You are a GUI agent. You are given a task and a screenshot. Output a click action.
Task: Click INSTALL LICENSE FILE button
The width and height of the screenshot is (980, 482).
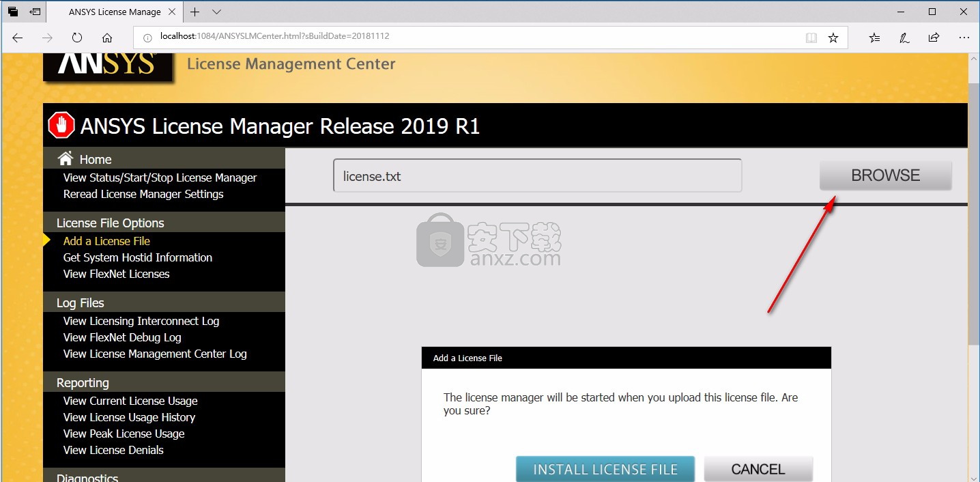(605, 469)
